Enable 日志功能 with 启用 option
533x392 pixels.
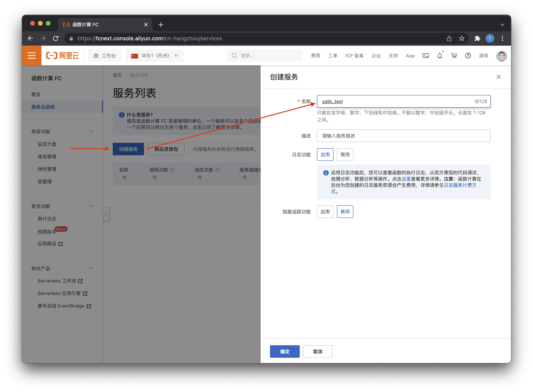pyautogui.click(x=325, y=155)
